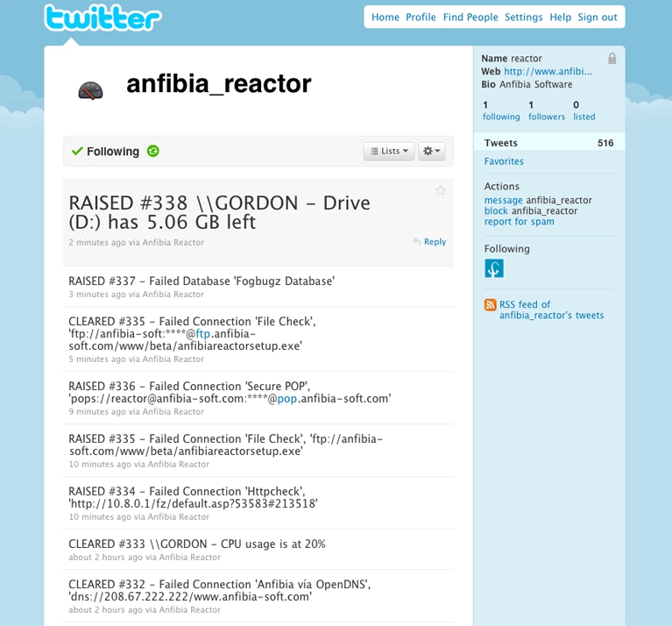Open timestamp '3 minutes ago' of tweet #337

click(97, 295)
